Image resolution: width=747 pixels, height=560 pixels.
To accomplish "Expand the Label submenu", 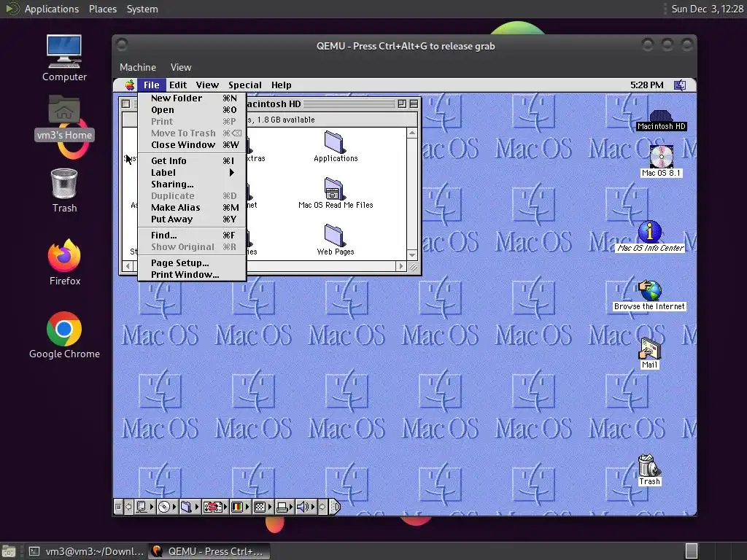I will [x=192, y=172].
